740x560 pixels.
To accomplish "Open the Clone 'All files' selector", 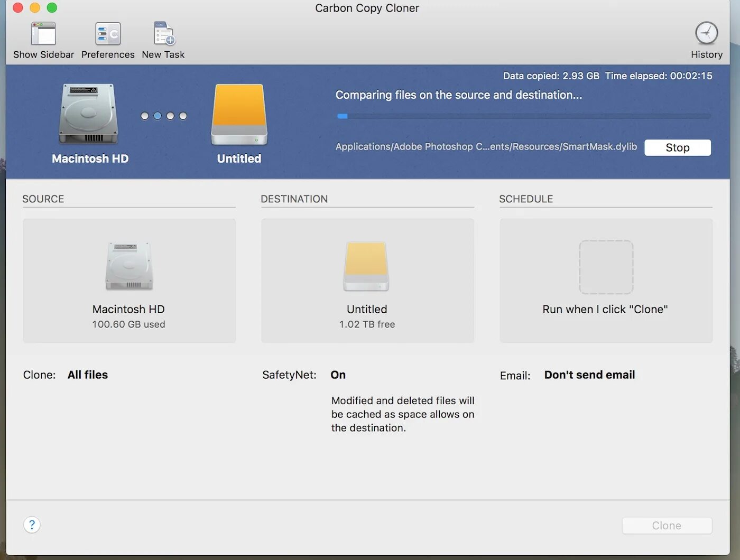I will (87, 375).
